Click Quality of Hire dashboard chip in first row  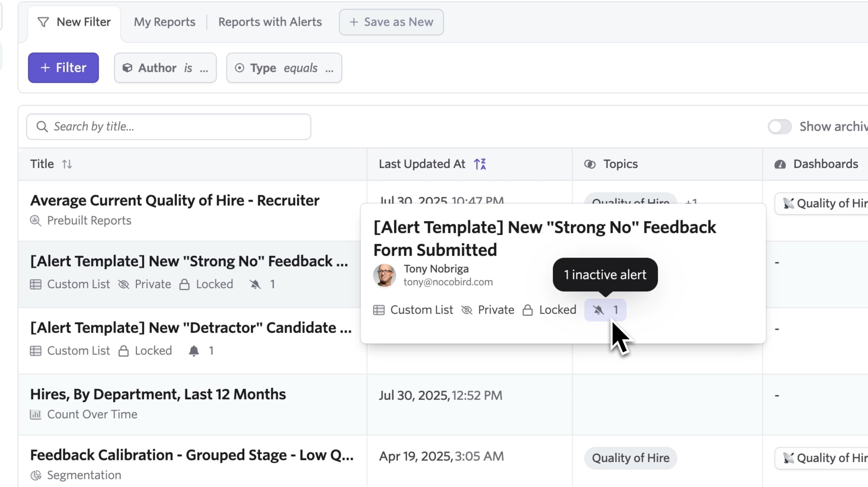(x=821, y=204)
